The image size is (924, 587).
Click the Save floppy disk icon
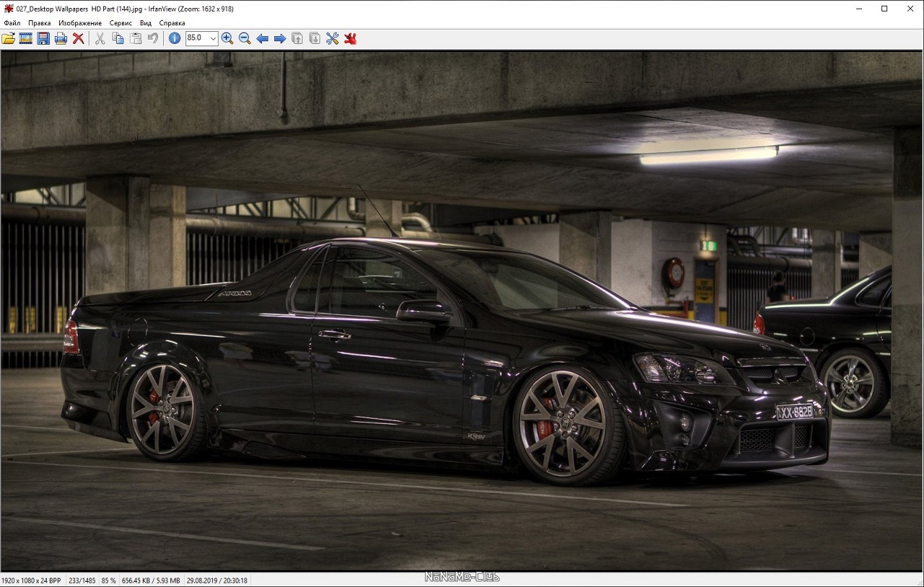point(43,39)
